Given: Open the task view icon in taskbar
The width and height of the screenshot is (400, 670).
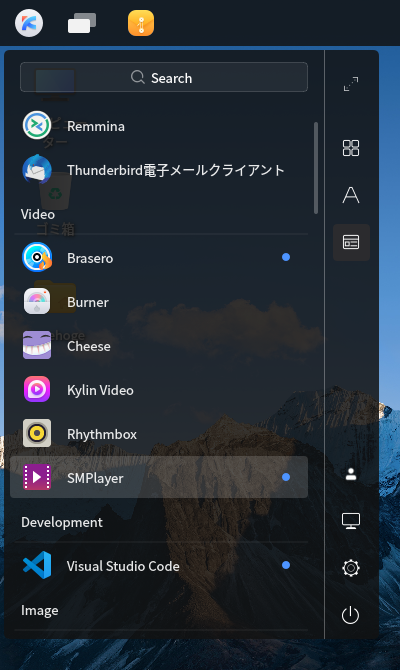Looking at the screenshot, I should click(82, 23).
